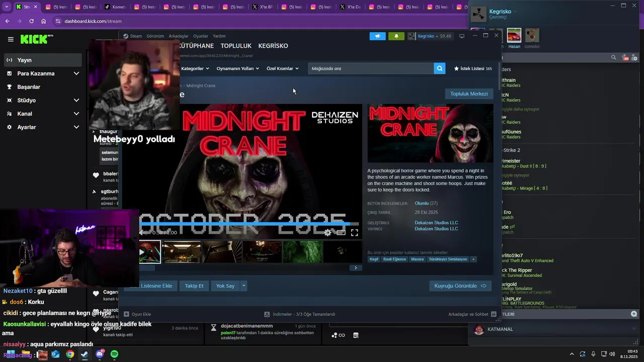
Task: Select Hasan avatar in friends window
Action: 514,35
